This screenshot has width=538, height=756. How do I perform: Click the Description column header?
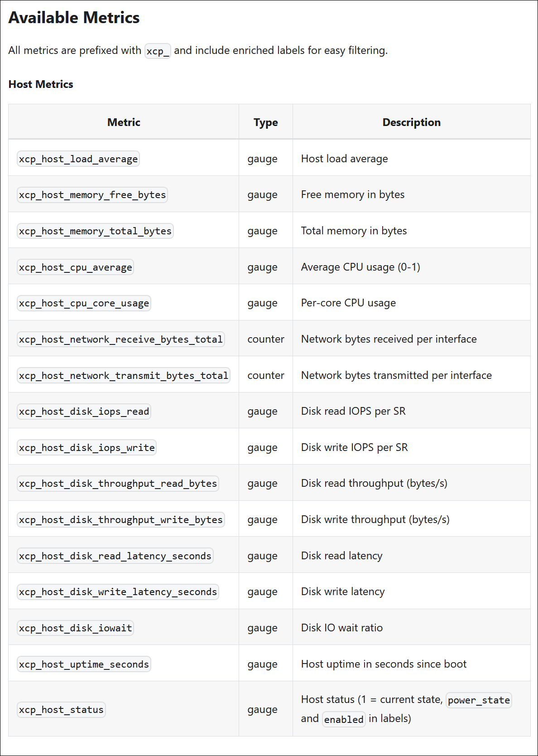[411, 122]
